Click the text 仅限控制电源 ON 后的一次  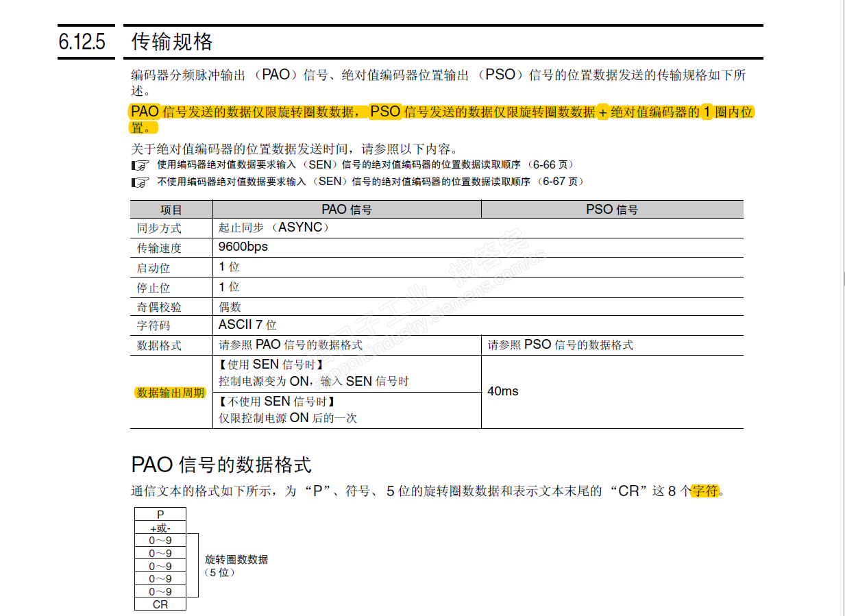click(x=288, y=418)
